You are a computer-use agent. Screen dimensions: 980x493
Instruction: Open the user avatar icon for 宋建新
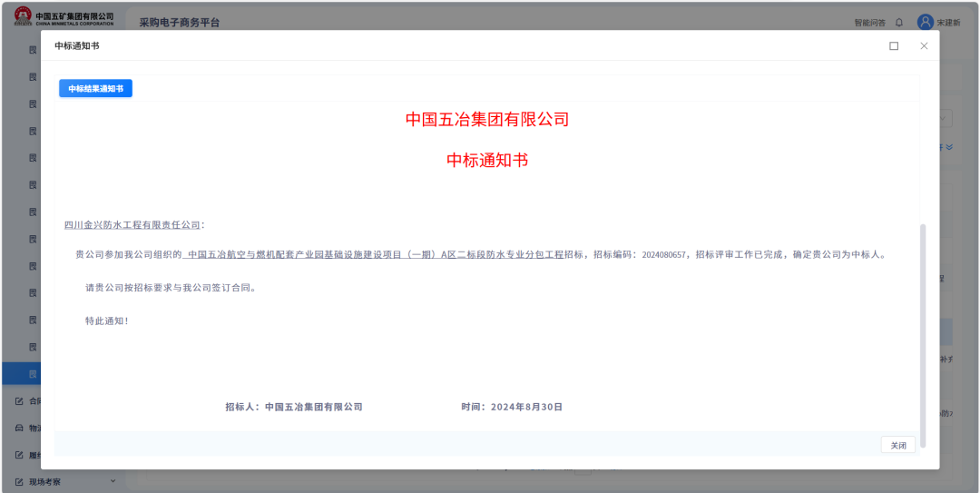(x=925, y=22)
